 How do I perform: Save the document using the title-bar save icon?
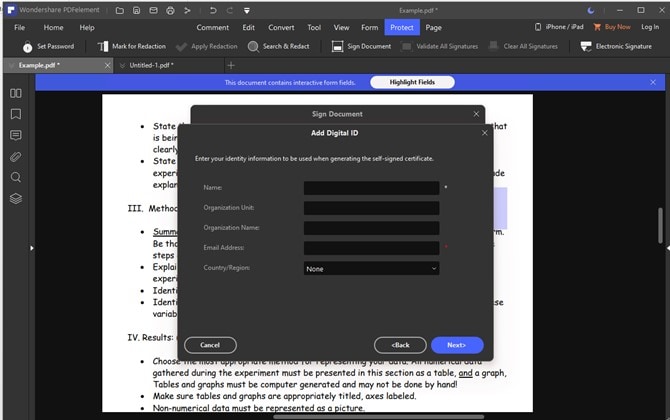[x=136, y=10]
